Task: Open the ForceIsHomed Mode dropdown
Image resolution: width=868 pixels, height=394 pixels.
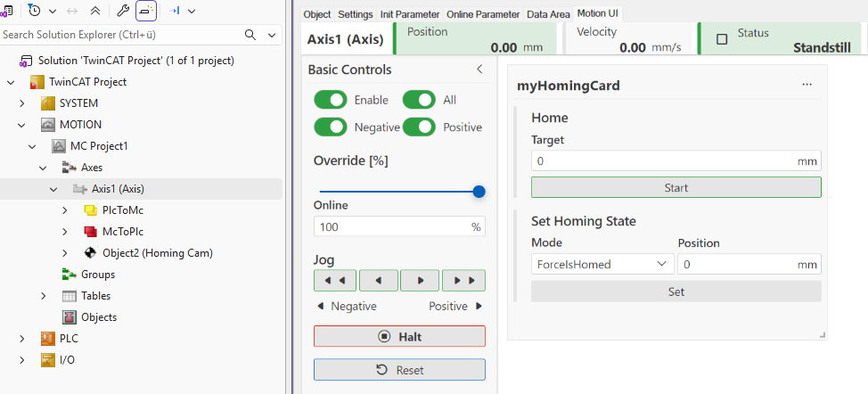Action: 602,264
